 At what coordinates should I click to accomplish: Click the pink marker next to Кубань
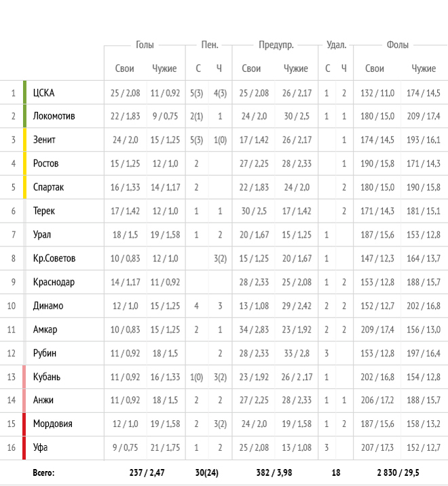click(x=24, y=377)
